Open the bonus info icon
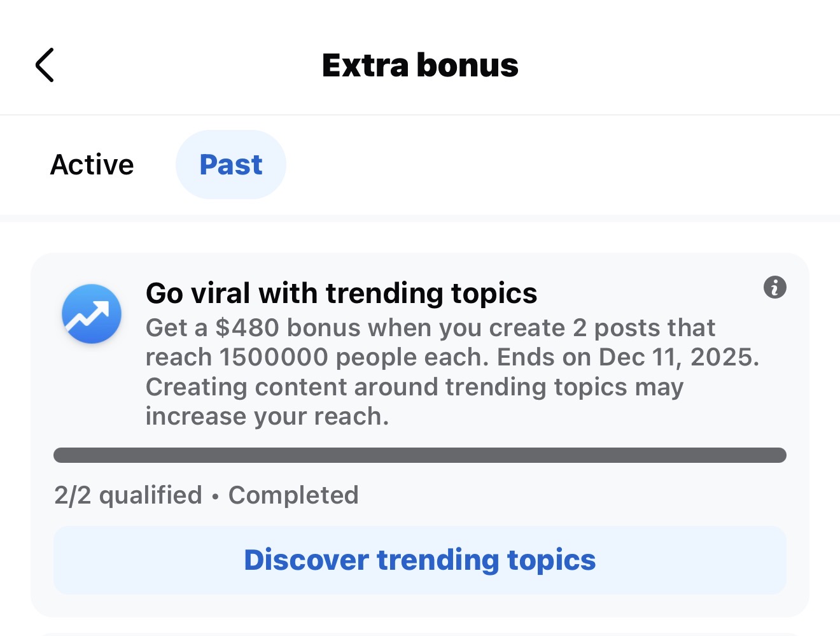The height and width of the screenshot is (636, 840). 774,287
